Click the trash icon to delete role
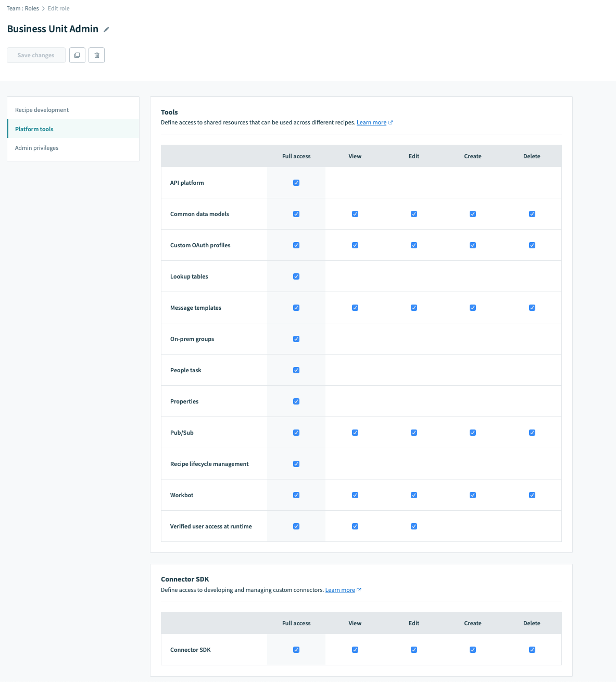 coord(97,55)
